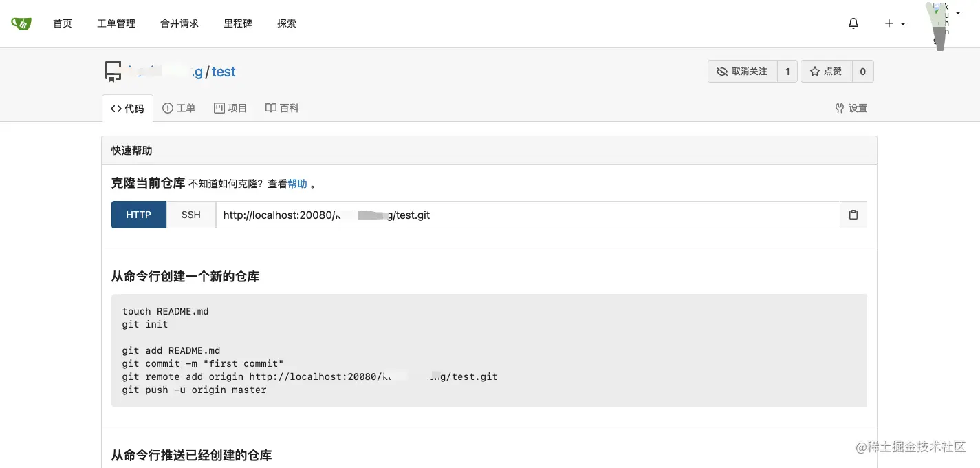The image size is (980, 468).
Task: Click the git commit first commit line
Action: point(203,363)
